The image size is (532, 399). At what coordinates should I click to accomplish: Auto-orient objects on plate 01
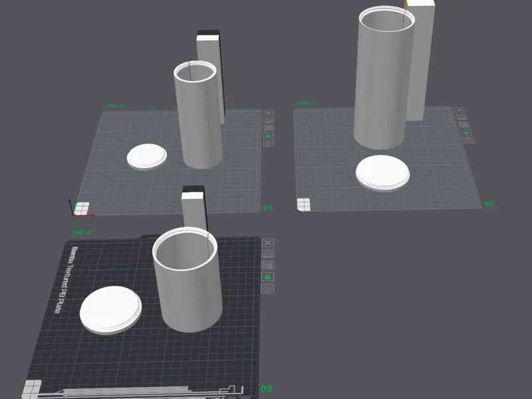coord(269,120)
